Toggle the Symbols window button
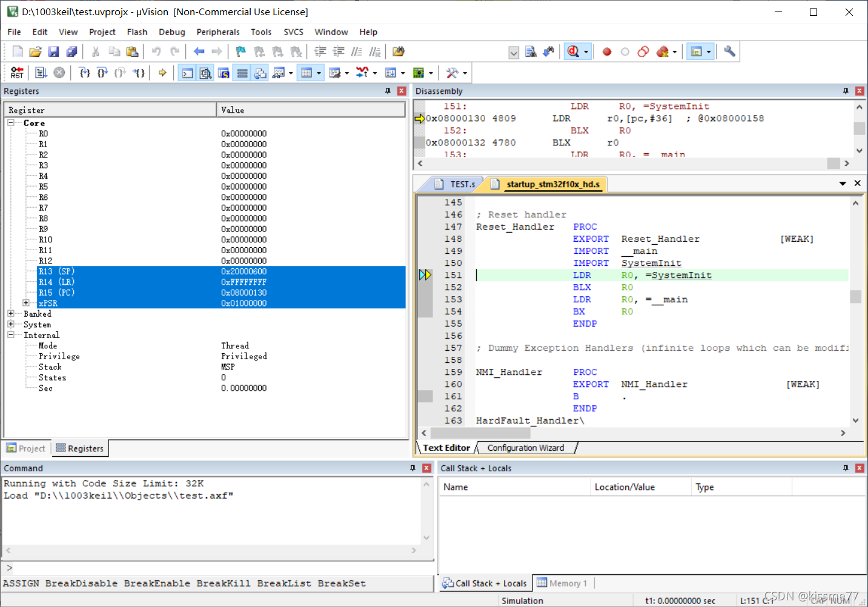Viewport: 868px width, 607px height. (224, 73)
